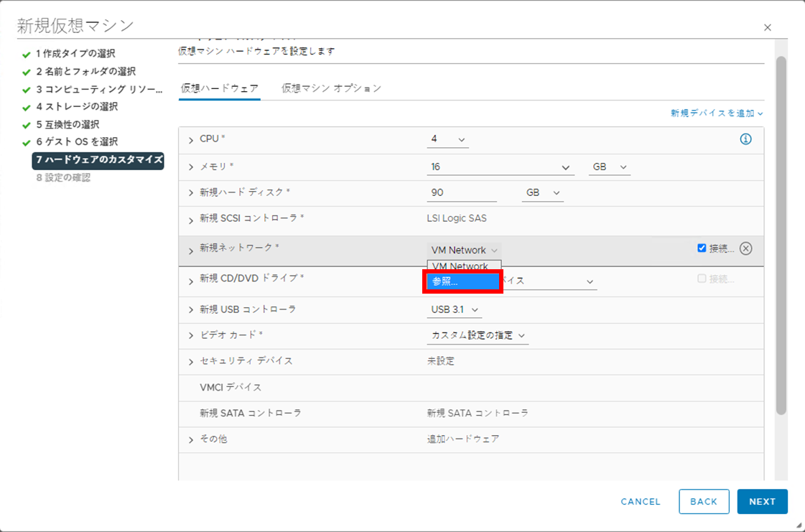Click the BACK button
The height and width of the screenshot is (532, 805).
[704, 501]
